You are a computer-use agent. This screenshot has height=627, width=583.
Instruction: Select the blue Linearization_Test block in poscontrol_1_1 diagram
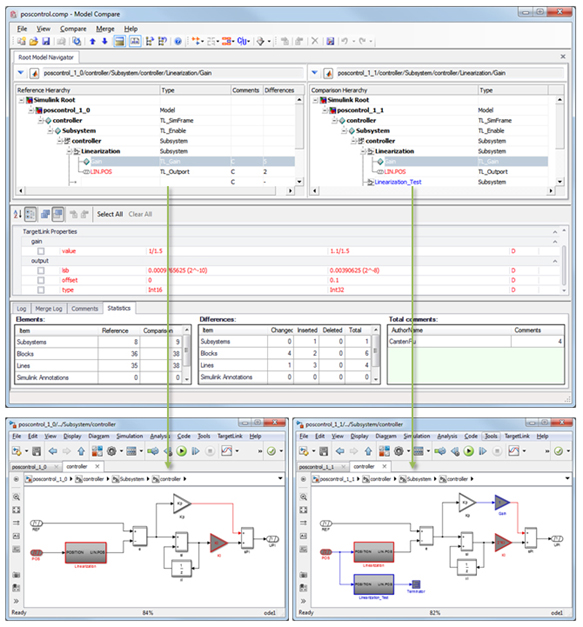click(x=373, y=585)
